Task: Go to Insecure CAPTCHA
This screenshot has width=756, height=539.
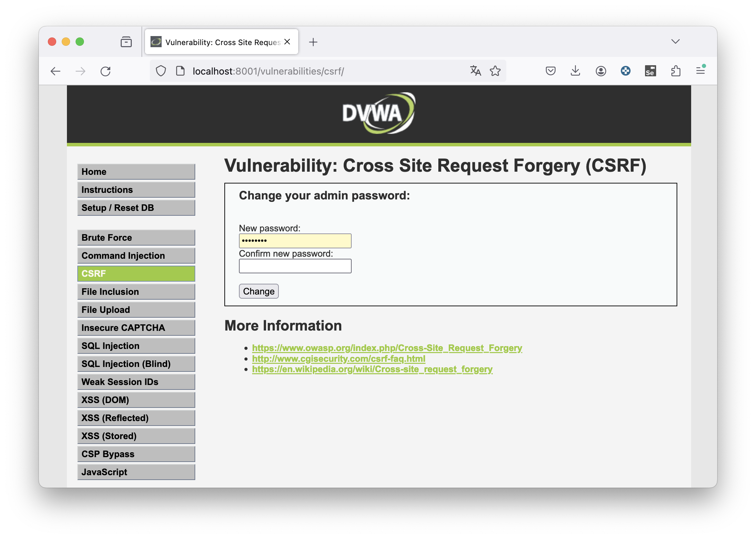Action: (x=136, y=328)
